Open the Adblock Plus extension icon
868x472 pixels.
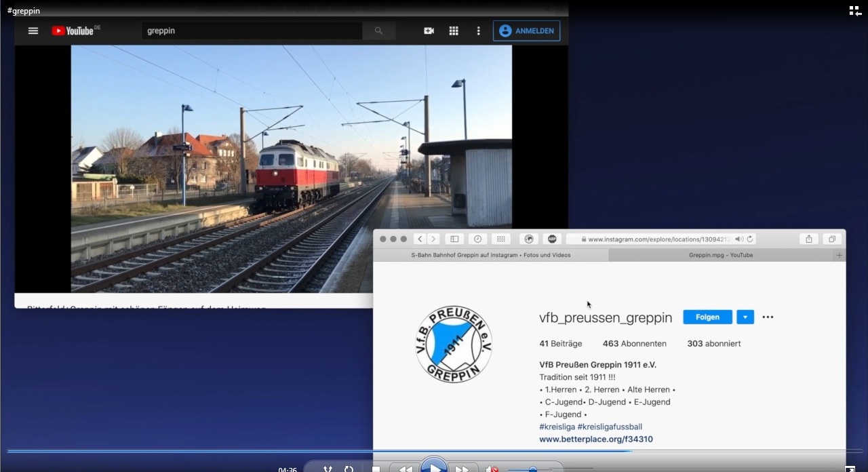(x=552, y=239)
